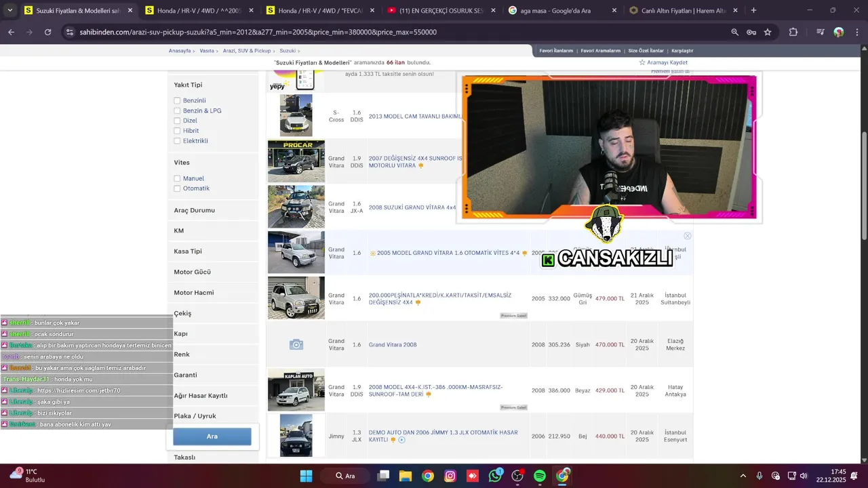Close the Suzuki Fiyatları tab
The width and height of the screenshot is (868, 488).
(x=130, y=10)
